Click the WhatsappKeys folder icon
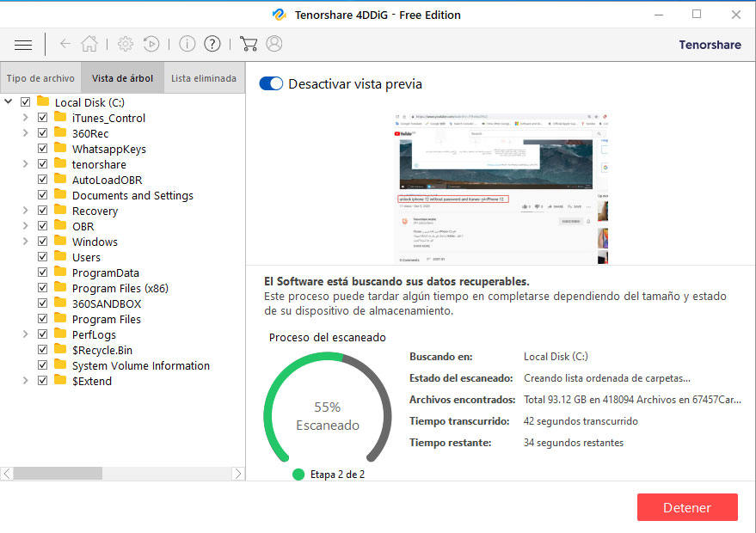Viewport: 756px width, 533px height. (x=60, y=148)
